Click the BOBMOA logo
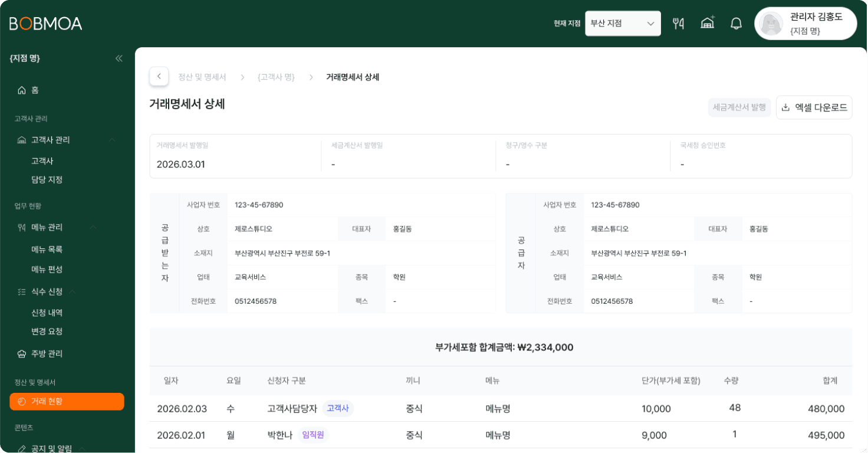The height and width of the screenshot is (453, 868). [x=46, y=24]
